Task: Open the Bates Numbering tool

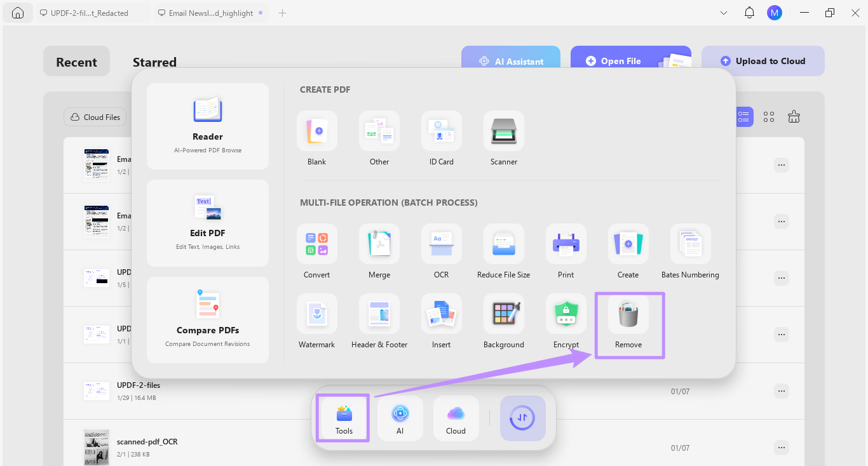Action: point(691,244)
